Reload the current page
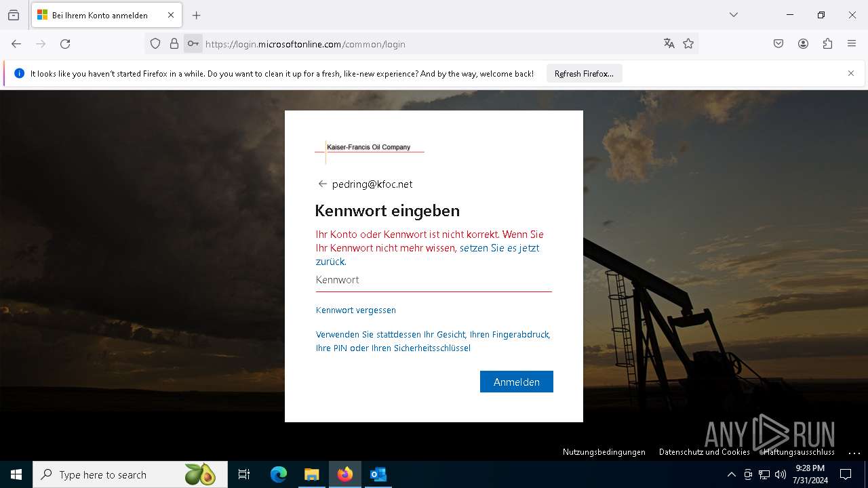 pos(65,44)
